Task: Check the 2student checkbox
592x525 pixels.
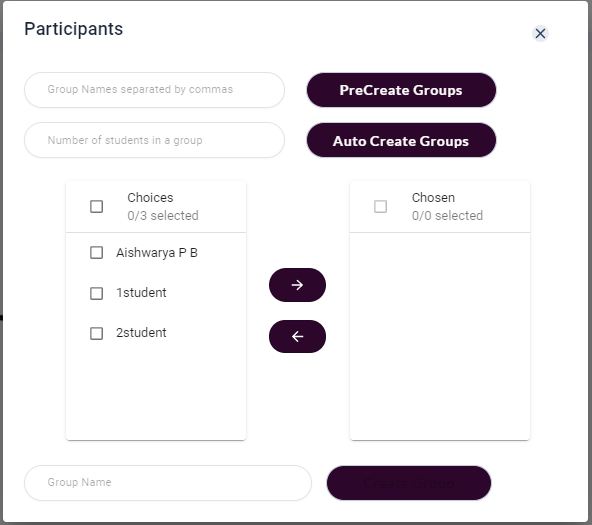Action: click(x=96, y=333)
